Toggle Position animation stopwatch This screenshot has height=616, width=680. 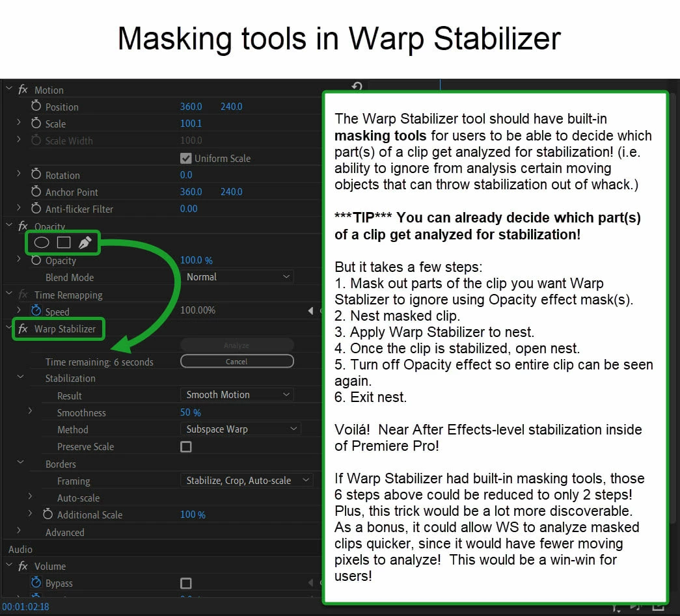pos(36,106)
